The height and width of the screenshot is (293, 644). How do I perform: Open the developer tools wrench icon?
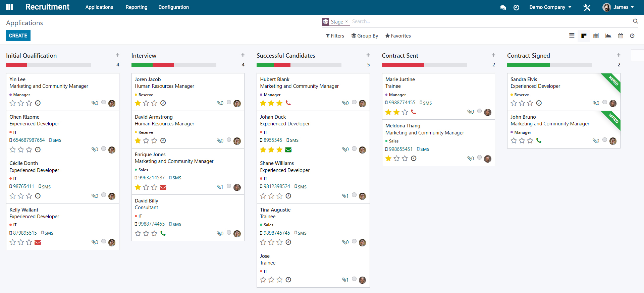[x=587, y=7]
